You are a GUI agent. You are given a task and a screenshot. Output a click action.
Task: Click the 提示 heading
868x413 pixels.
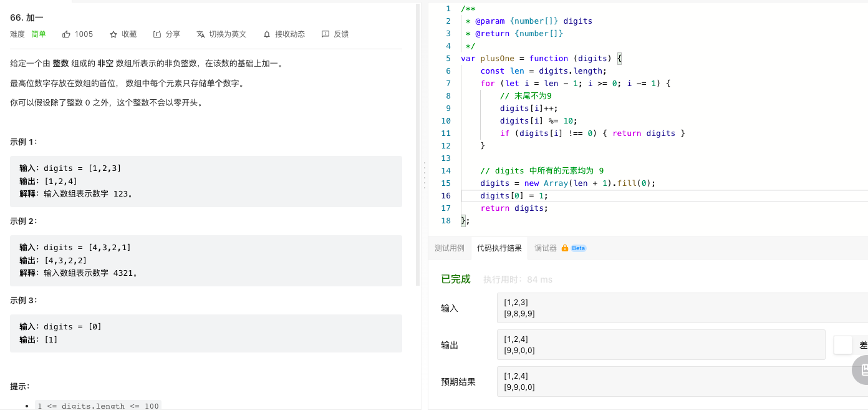20,386
